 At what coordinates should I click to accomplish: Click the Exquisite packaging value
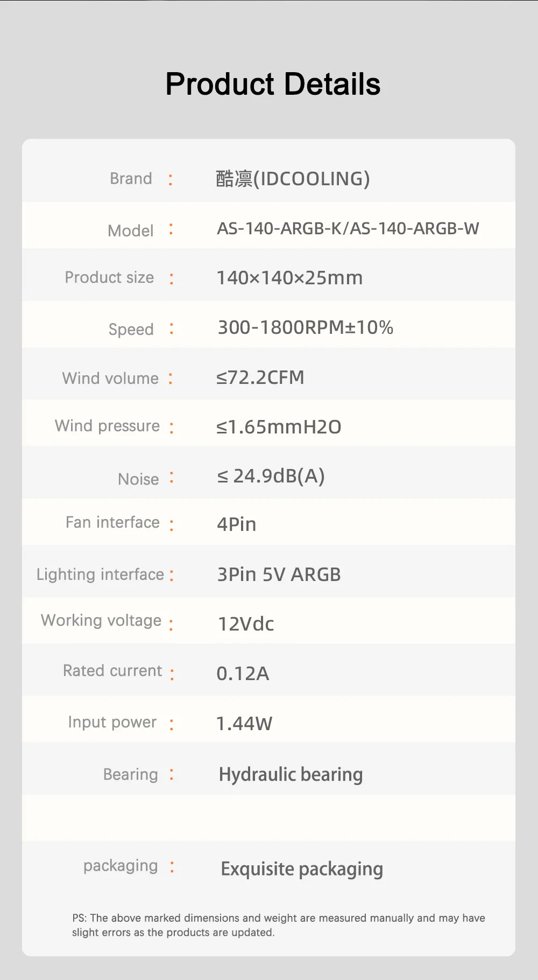click(x=302, y=869)
